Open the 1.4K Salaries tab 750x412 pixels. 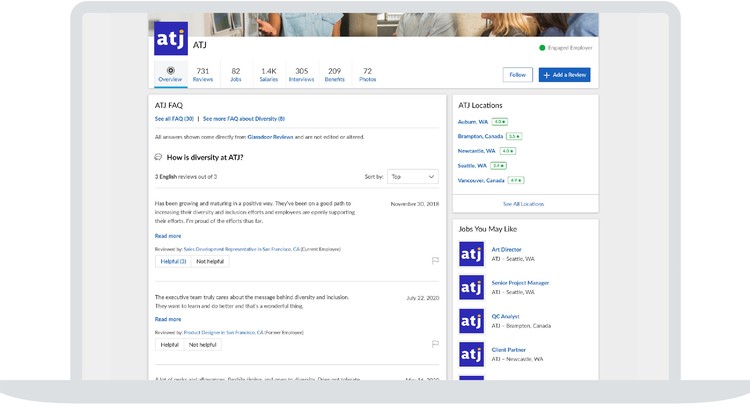269,74
